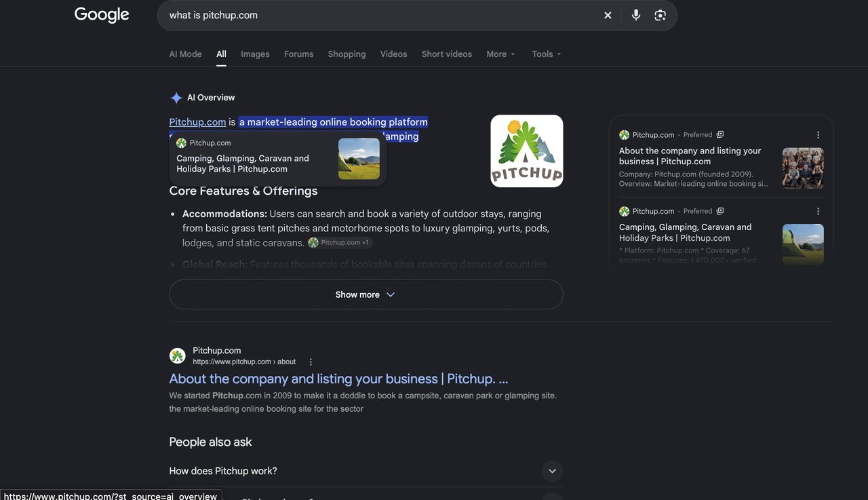Open the Shopping tab
This screenshot has width=868, height=500.
pos(347,54)
